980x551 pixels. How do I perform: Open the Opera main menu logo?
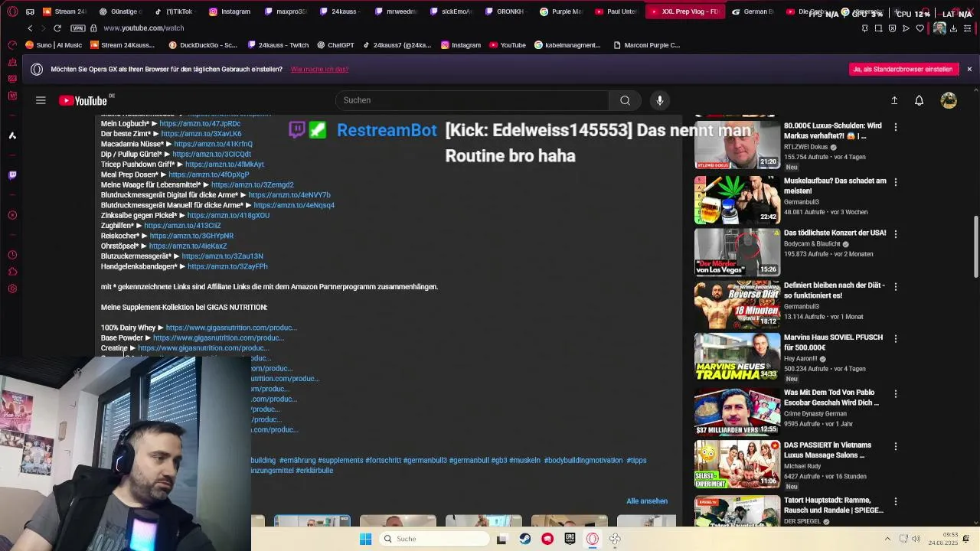(x=11, y=12)
